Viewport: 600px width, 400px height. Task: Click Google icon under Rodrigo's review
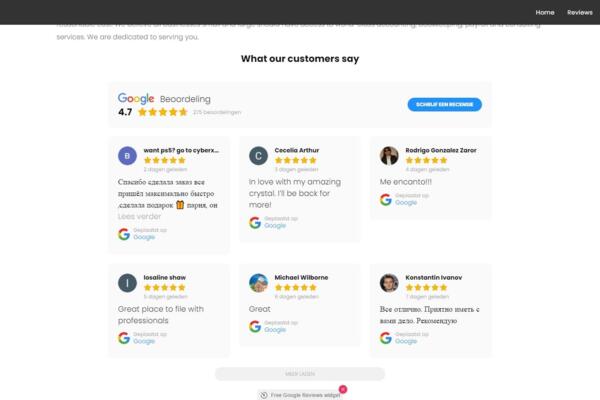tap(386, 199)
